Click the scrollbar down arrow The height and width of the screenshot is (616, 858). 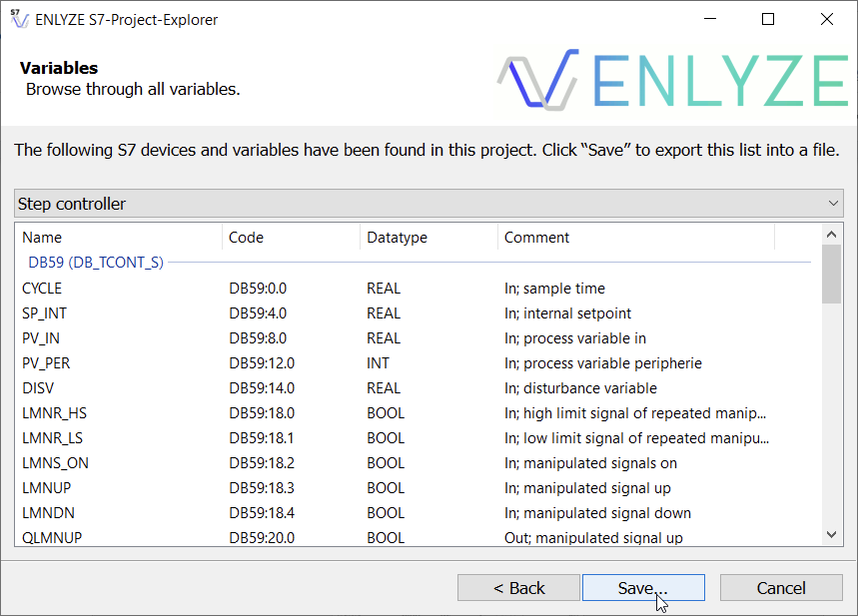(831, 535)
